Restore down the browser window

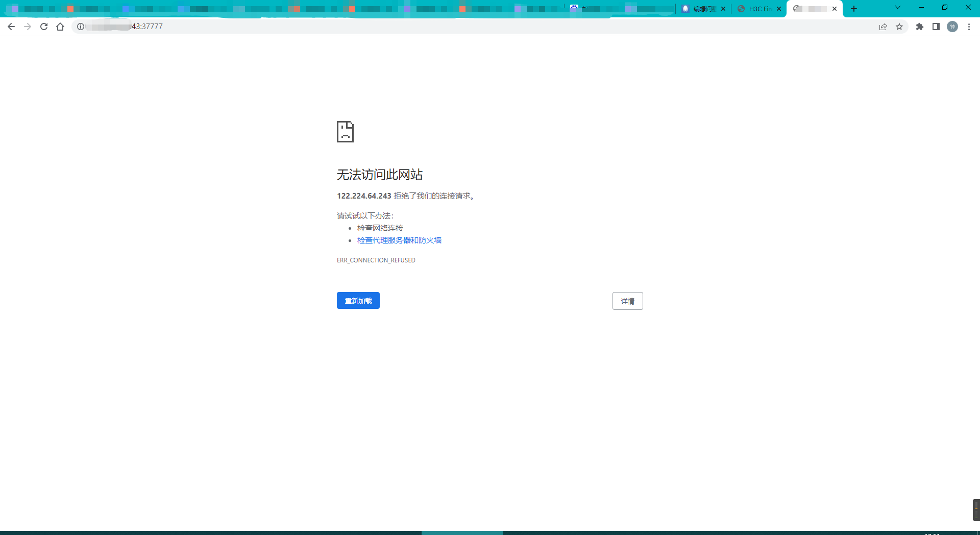[x=945, y=8]
